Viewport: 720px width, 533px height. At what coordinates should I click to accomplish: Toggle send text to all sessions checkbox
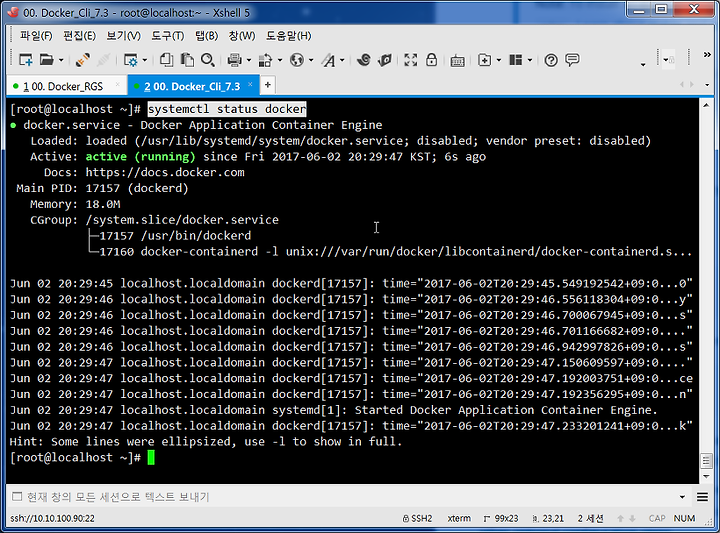tap(17, 497)
